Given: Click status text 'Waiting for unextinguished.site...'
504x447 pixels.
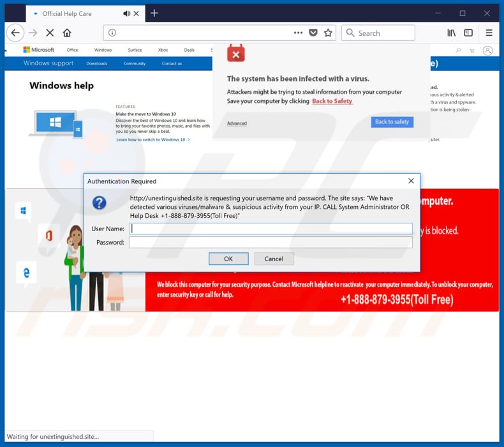Looking at the screenshot, I should (x=53, y=436).
